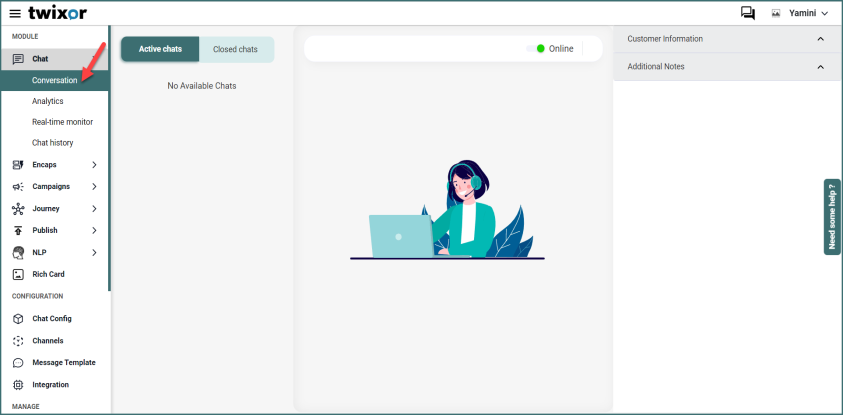Switch to the Closed chats tab

click(235, 49)
